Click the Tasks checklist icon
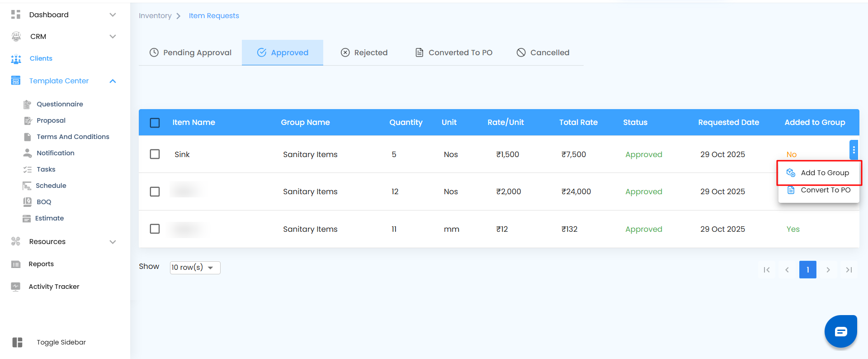 (x=28, y=169)
